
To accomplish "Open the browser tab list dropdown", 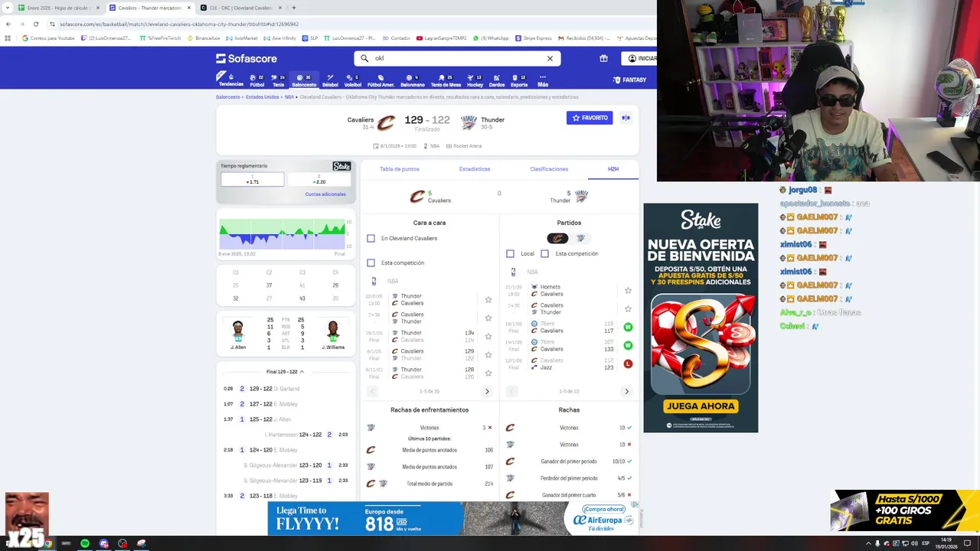I will point(8,8).
